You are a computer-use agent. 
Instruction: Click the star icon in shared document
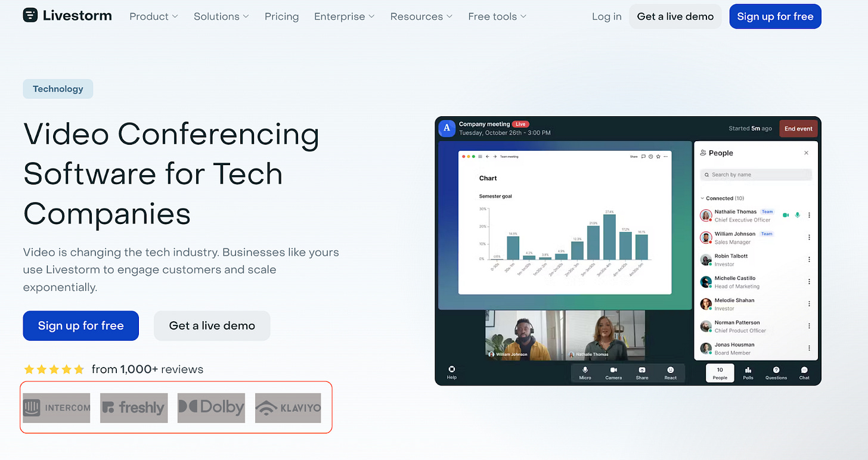(x=658, y=157)
